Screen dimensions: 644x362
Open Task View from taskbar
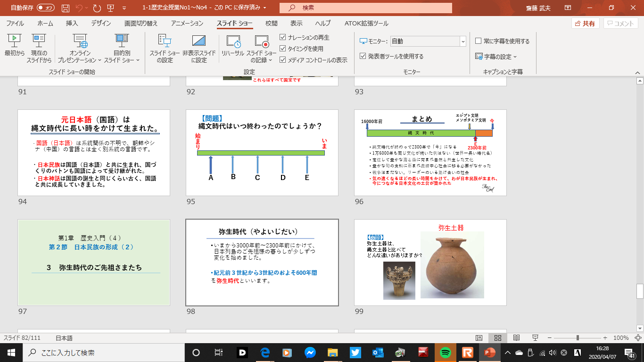pos(218,353)
